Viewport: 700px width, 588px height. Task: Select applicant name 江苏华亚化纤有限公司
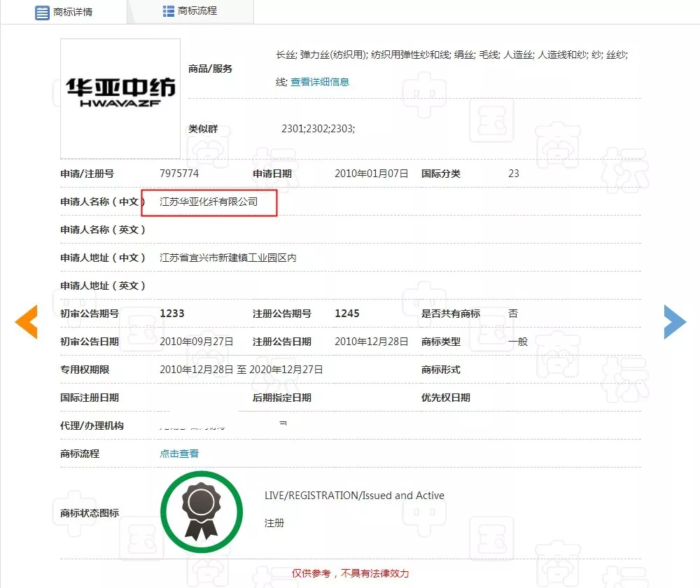tap(209, 202)
